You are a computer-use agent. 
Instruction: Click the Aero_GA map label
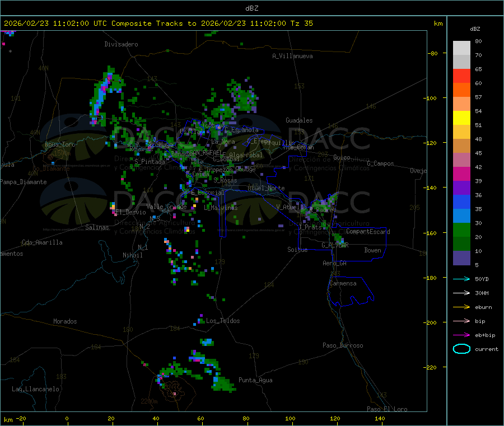click(x=335, y=263)
